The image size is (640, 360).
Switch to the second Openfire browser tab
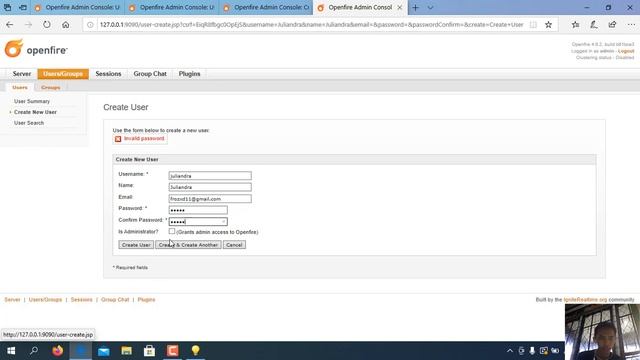click(x=171, y=7)
